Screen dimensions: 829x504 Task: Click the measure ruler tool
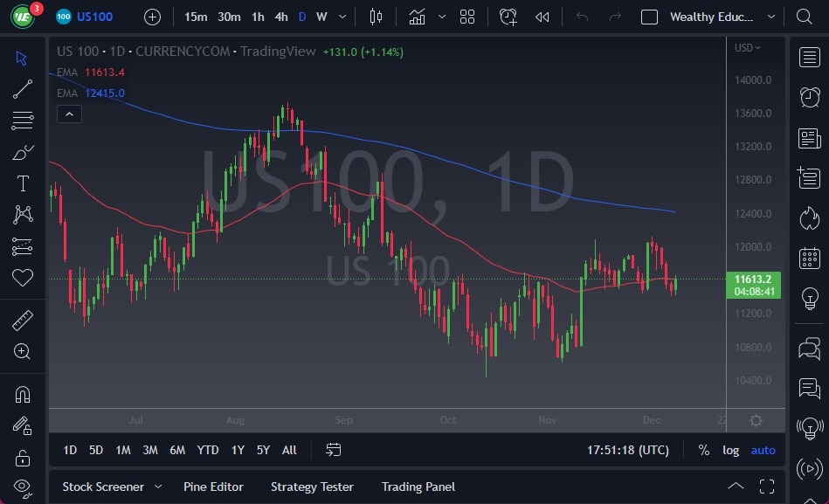click(23, 321)
